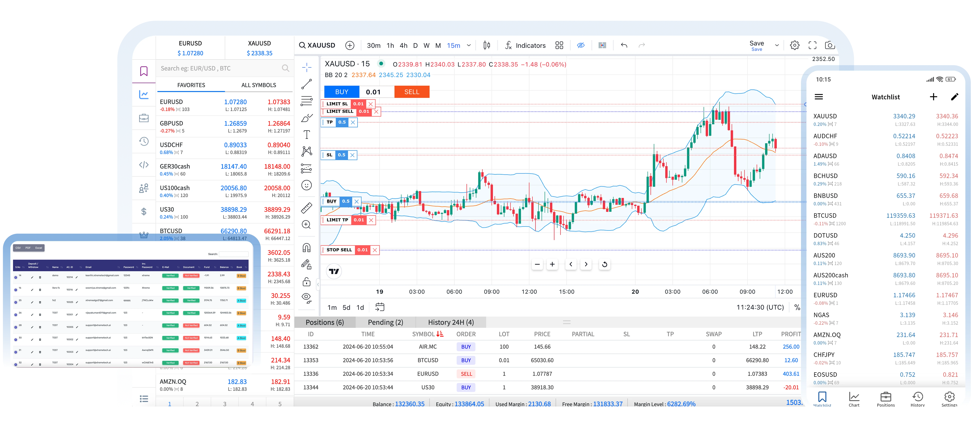The height and width of the screenshot is (442, 980).
Task: Open dropdown arrow next to Save
Action: pos(777,45)
